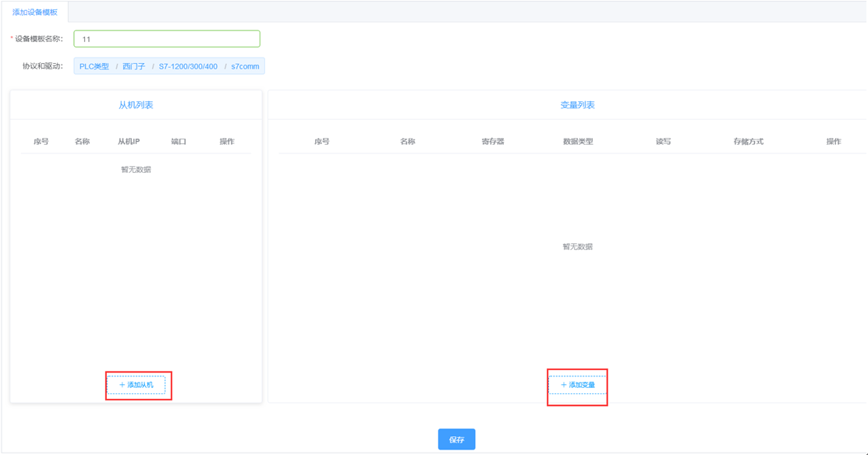Select the 数据类型 column header

tap(578, 142)
